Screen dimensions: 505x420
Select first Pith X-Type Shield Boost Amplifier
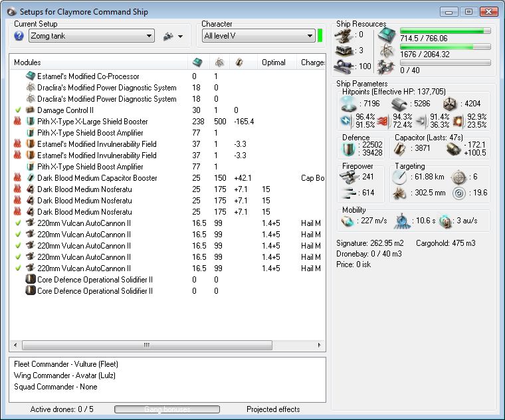[167, 133]
